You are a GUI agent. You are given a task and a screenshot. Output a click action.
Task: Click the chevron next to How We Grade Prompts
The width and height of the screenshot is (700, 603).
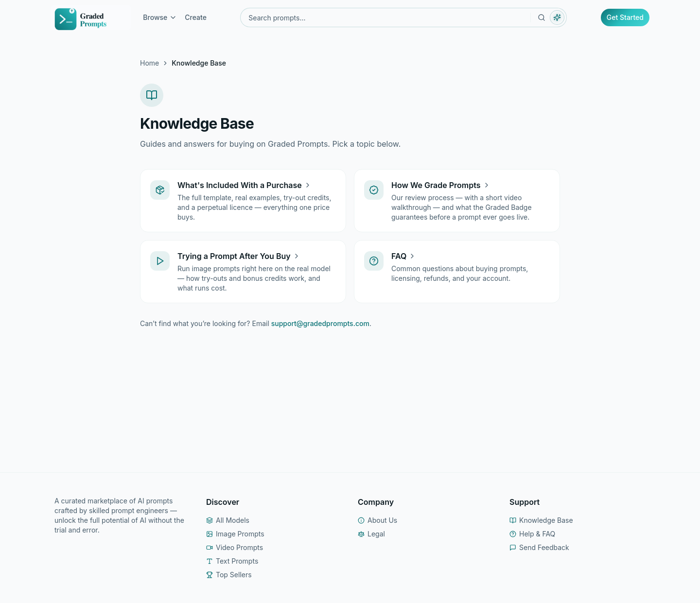487,185
